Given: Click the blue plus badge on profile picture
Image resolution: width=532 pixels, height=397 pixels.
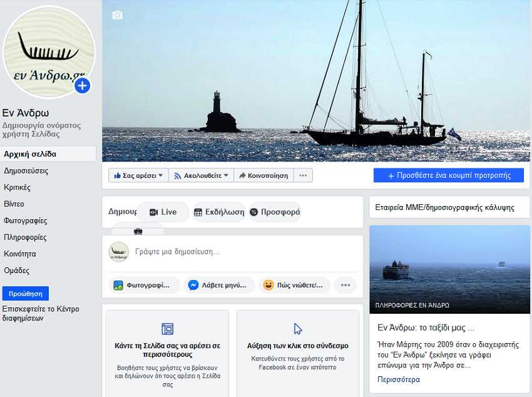Looking at the screenshot, I should tap(83, 86).
